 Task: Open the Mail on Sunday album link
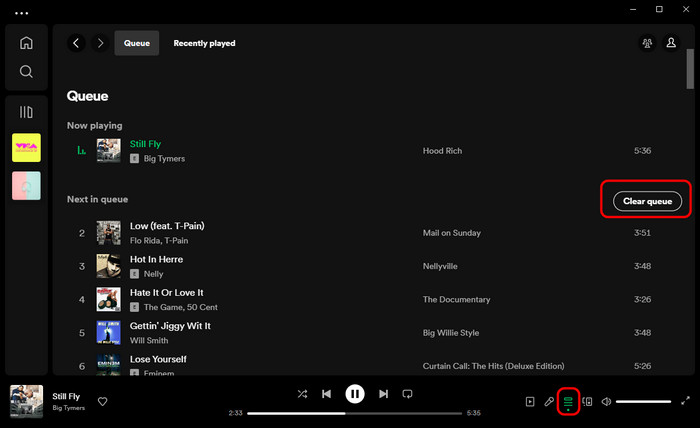[452, 233]
